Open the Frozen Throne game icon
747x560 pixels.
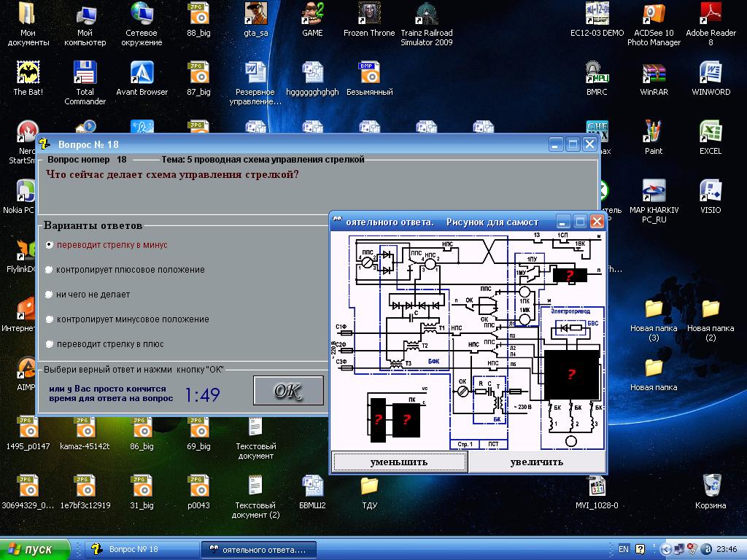369,15
